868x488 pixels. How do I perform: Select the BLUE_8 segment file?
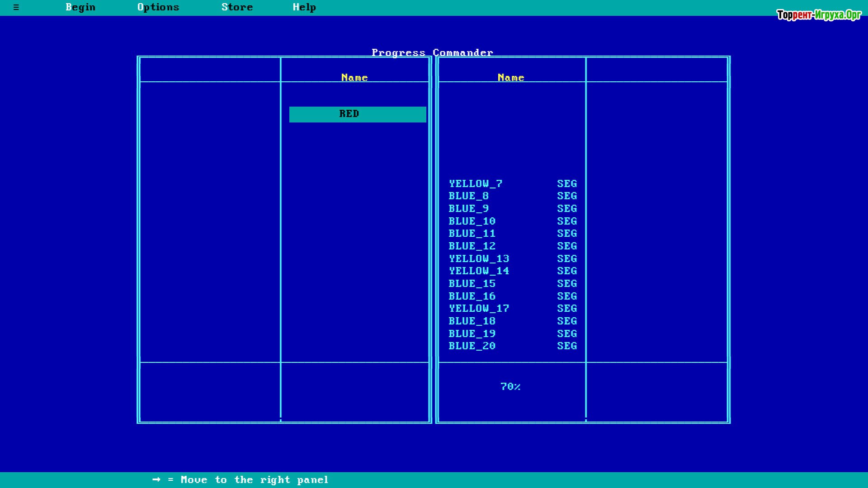click(x=468, y=196)
